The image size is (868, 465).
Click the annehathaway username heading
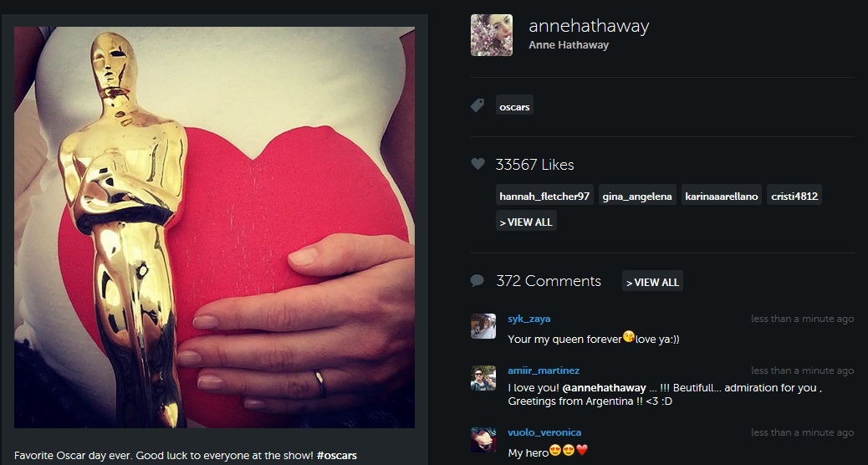589,26
